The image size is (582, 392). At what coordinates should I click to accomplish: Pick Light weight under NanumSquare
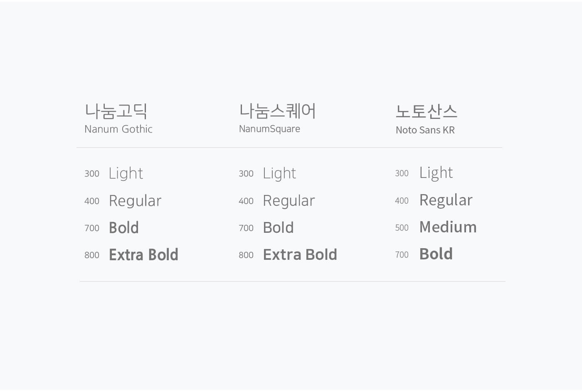pos(279,173)
